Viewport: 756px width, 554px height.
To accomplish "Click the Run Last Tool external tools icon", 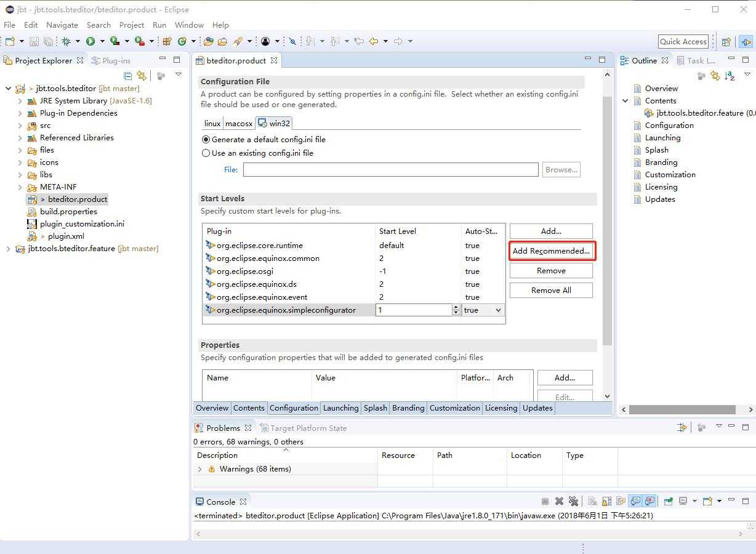I will pos(140,41).
